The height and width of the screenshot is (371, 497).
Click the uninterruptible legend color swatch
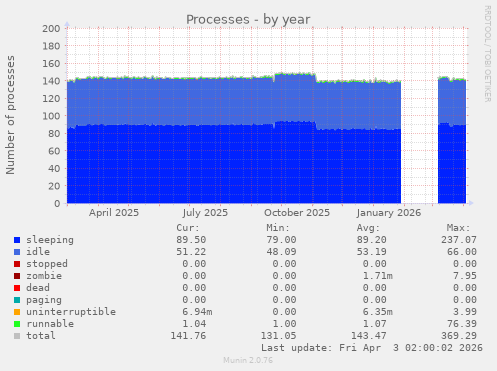coord(17,312)
